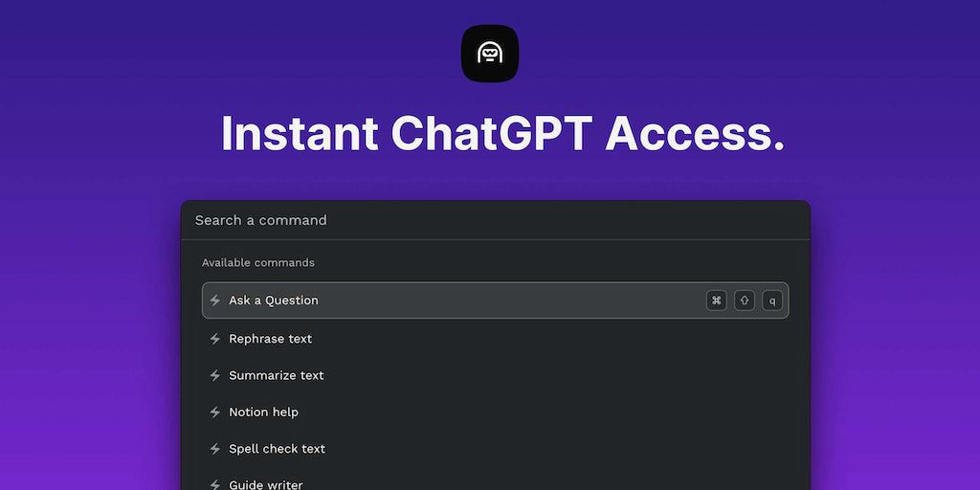This screenshot has width=980, height=490.
Task: Click the Shift key shortcut badge
Action: pyautogui.click(x=745, y=301)
